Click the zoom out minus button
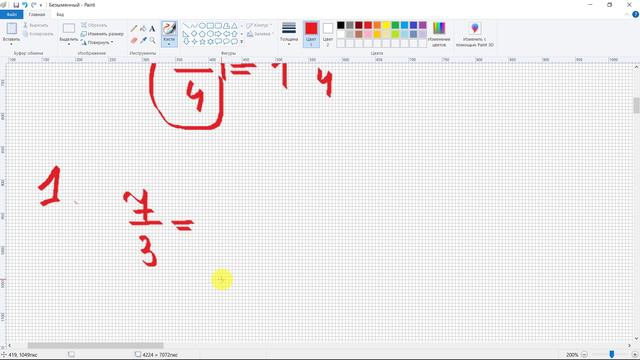 pos(584,355)
